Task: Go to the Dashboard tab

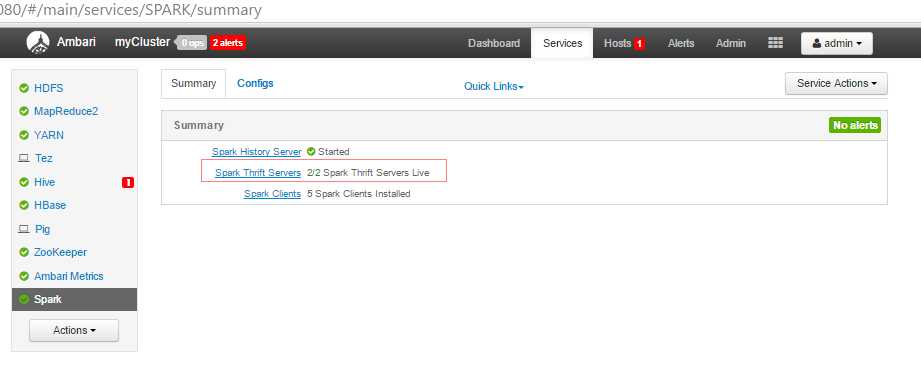Action: (x=494, y=43)
